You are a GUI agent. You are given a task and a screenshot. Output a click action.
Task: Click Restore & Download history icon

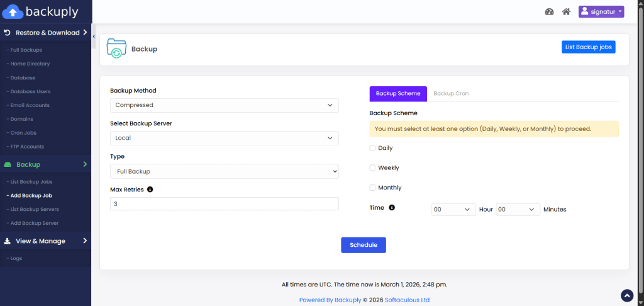[x=7, y=33]
